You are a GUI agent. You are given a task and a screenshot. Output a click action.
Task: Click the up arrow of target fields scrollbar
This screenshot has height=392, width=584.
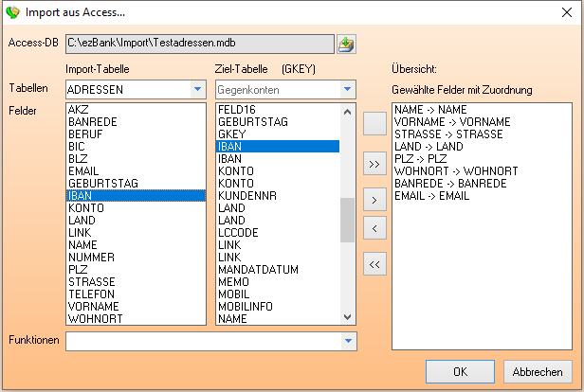tap(348, 111)
